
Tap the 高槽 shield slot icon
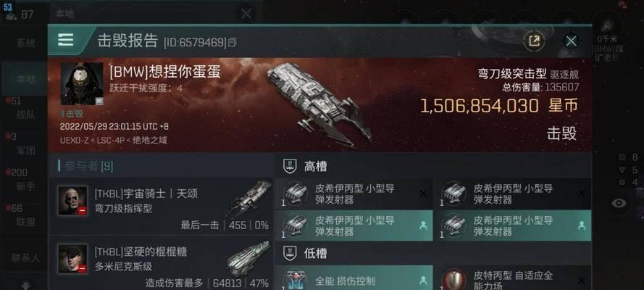(290, 166)
